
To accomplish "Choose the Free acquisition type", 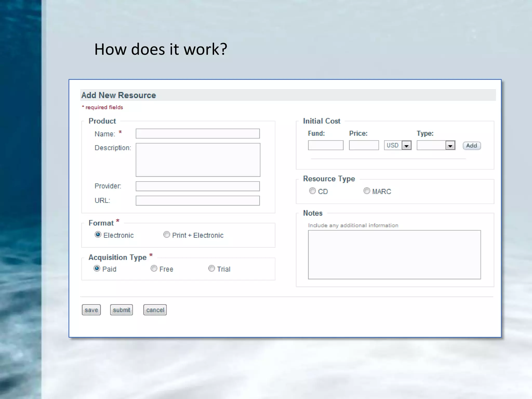I will click(x=154, y=268).
